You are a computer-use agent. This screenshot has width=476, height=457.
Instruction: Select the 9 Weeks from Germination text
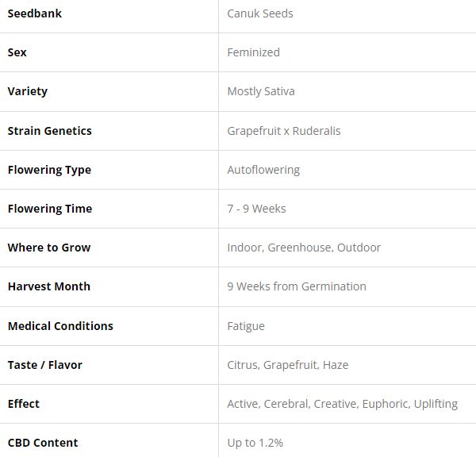296,286
